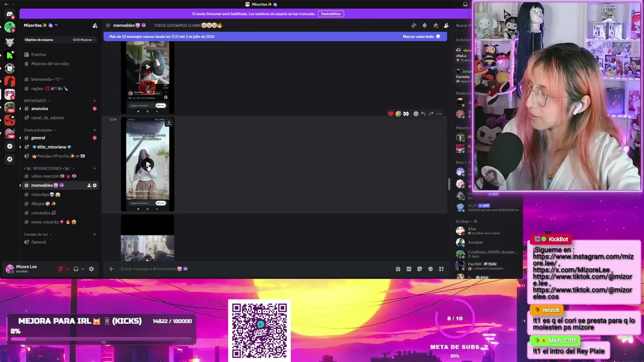The width and height of the screenshot is (644, 362).
Task: Download the 13:34 video attachment
Action: (x=169, y=122)
